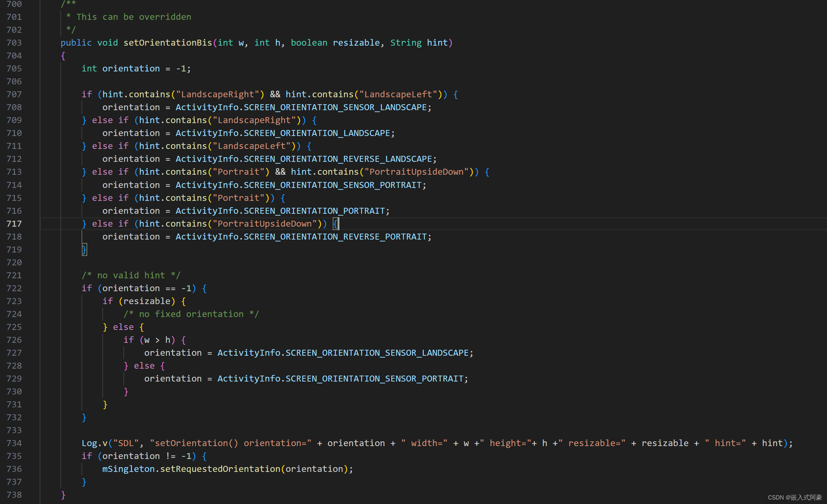The width and height of the screenshot is (827, 504).
Task: Click the "int orientation = -1" declaration
Action: click(136, 69)
